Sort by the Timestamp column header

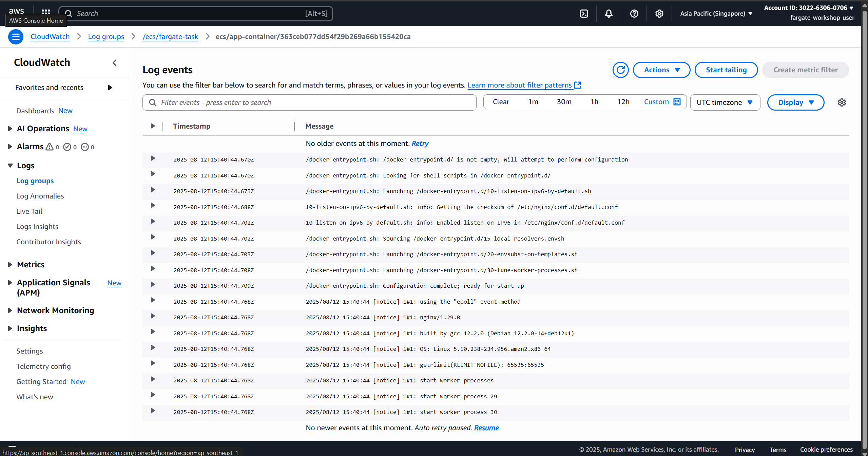pos(192,126)
